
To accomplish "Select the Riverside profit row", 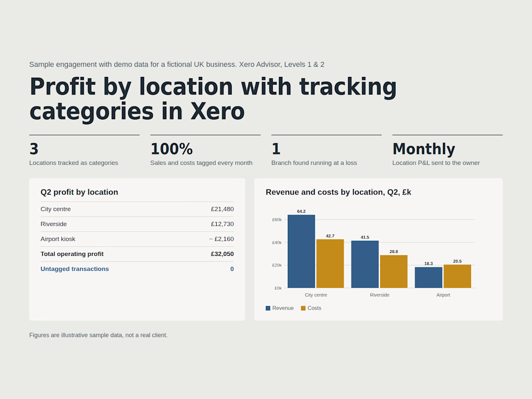I will click(137, 224).
